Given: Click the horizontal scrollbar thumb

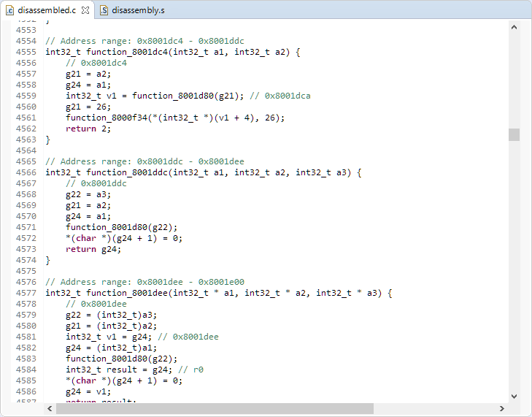Looking at the screenshot, I should [215, 408].
